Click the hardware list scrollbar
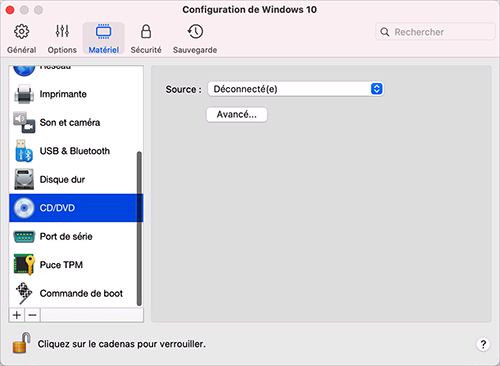This screenshot has width=500, height=366. (x=139, y=229)
